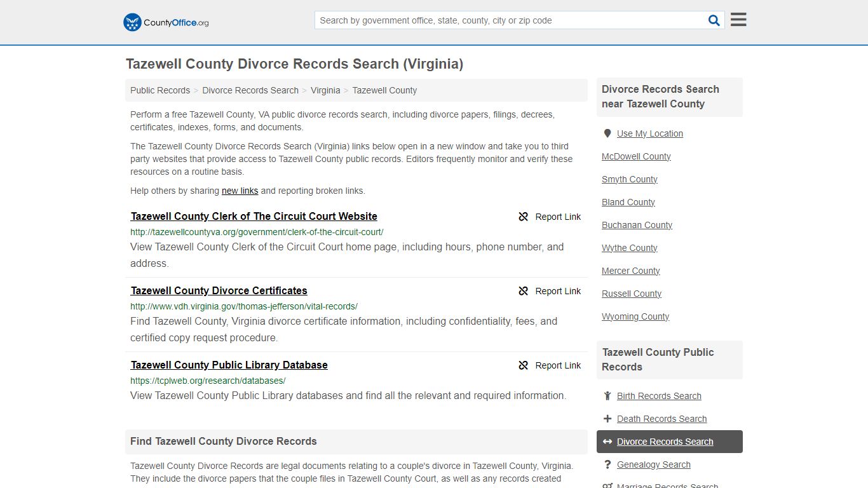Open Mercer County divorce records
The height and width of the screenshot is (488, 868).
pyautogui.click(x=631, y=271)
